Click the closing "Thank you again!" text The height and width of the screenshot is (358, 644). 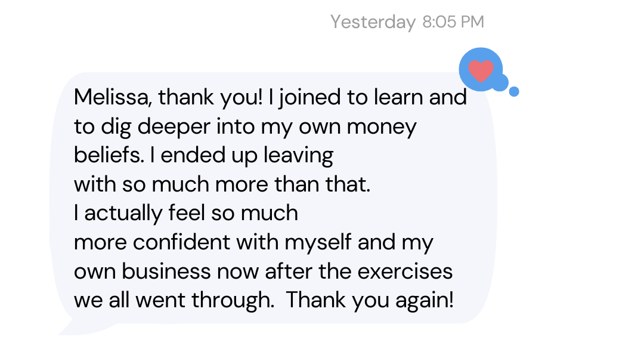tap(370, 300)
